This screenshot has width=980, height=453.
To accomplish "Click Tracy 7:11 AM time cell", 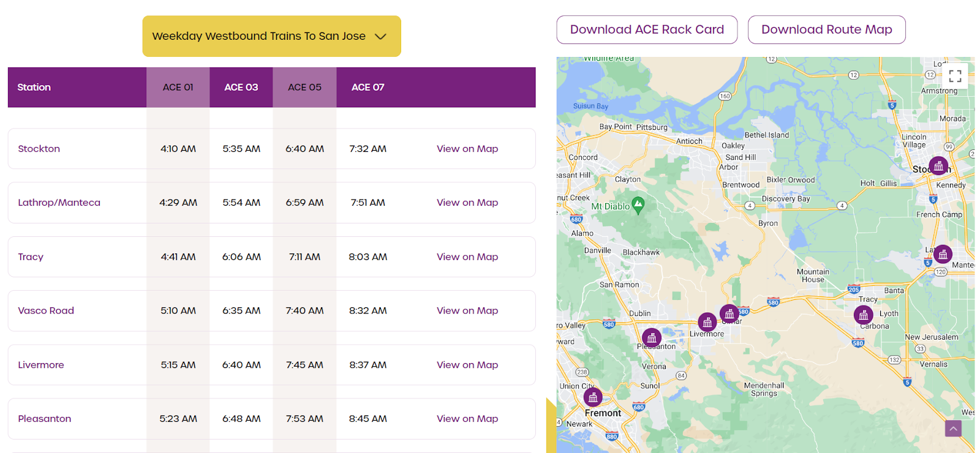I will pos(304,257).
